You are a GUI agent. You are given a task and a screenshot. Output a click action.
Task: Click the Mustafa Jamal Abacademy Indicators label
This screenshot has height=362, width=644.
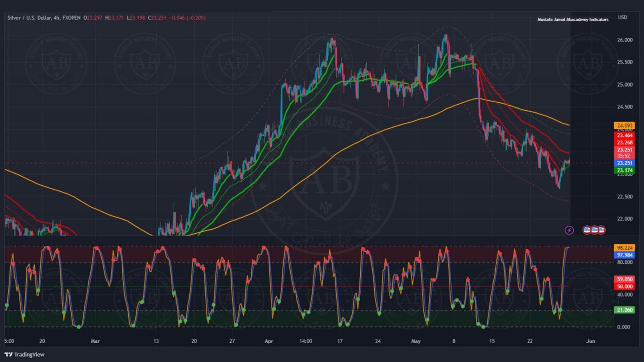coord(573,20)
